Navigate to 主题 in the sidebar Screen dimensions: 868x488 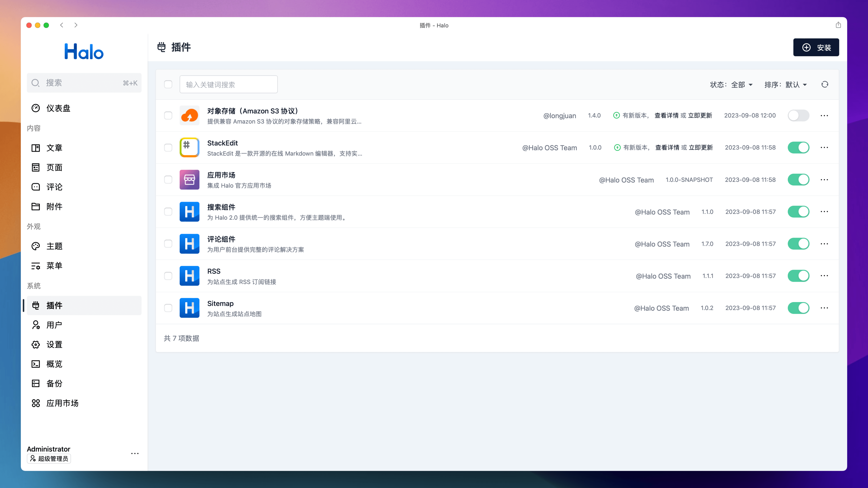[x=54, y=246]
